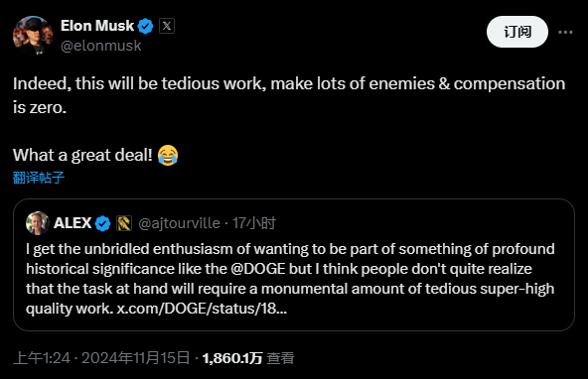Click the 1,860.1万 查看 view count
The image size is (588, 379).
pos(248,358)
